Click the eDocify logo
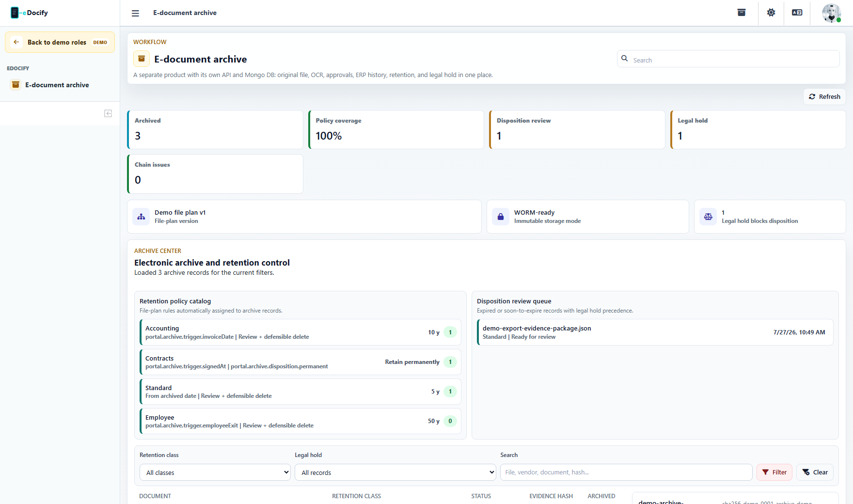 (x=30, y=13)
